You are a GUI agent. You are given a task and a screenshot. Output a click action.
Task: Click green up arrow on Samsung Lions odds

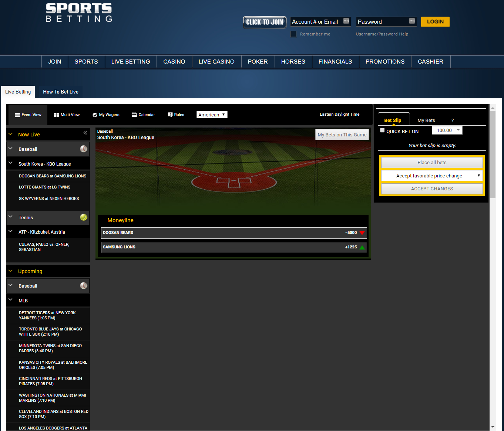pyautogui.click(x=362, y=247)
